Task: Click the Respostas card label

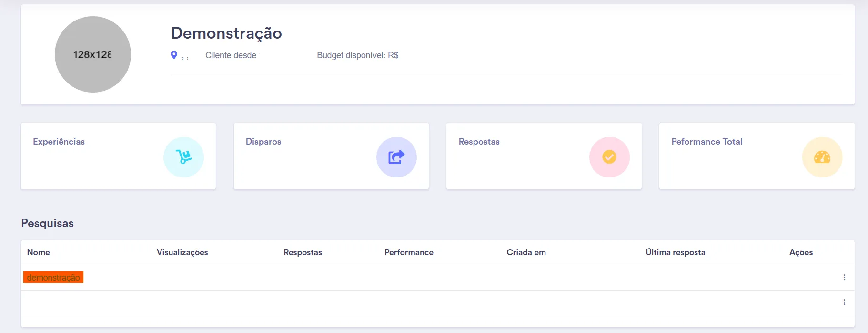Action: (x=479, y=142)
